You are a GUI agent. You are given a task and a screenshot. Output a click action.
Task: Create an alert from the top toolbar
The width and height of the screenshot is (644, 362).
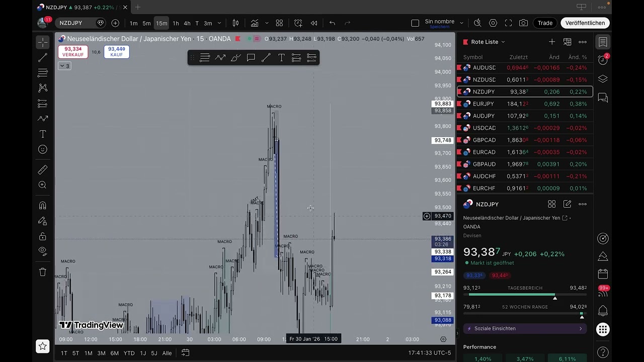[298, 23]
